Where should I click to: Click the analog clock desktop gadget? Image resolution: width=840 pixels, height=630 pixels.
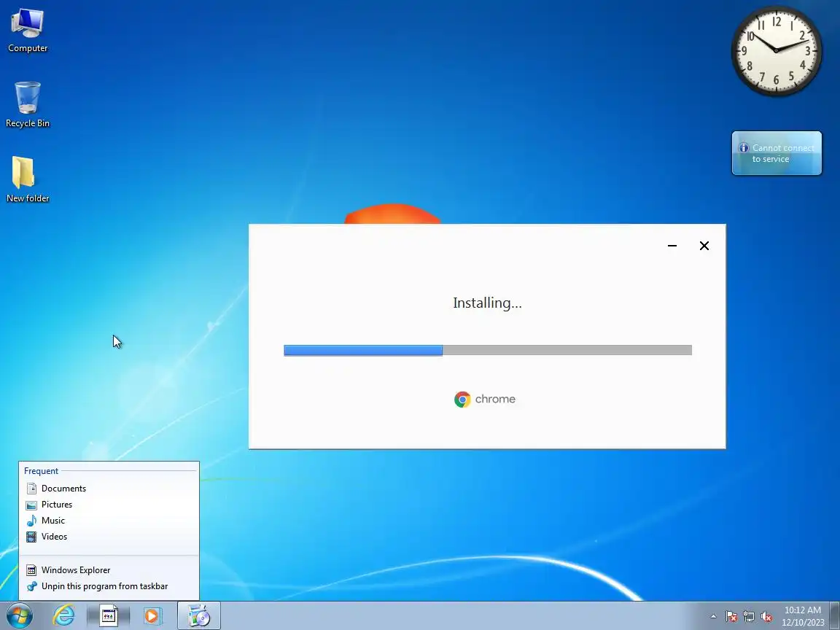(x=777, y=51)
